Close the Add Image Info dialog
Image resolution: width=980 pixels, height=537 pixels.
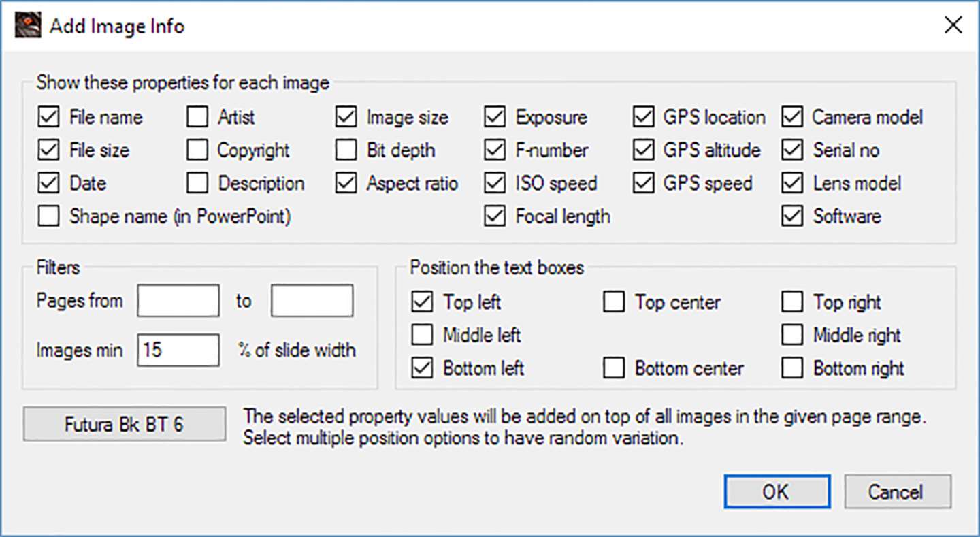pyautogui.click(x=953, y=26)
